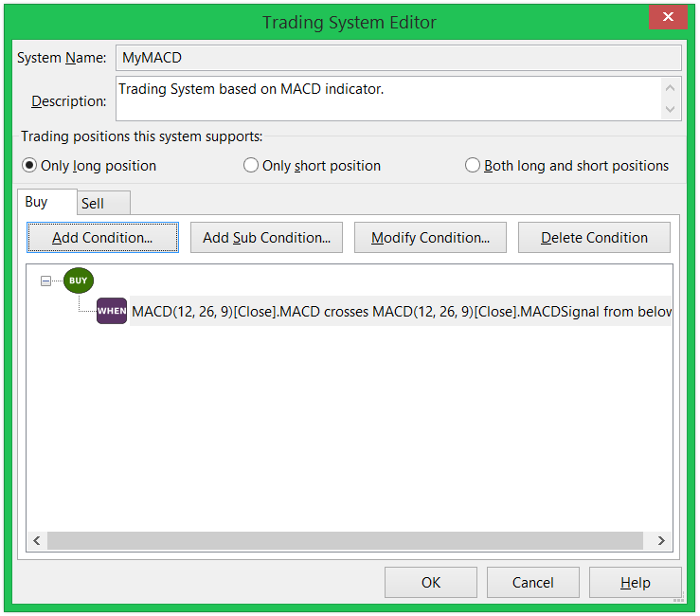Select Only short position option
Screen dimensions: 700x616
(251, 166)
